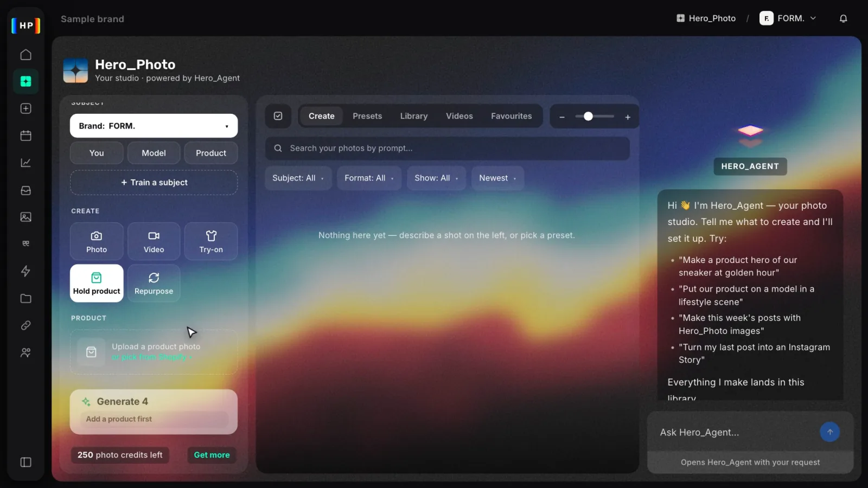Click the thumbnail size slider handle
868x488 pixels.
tap(588, 116)
